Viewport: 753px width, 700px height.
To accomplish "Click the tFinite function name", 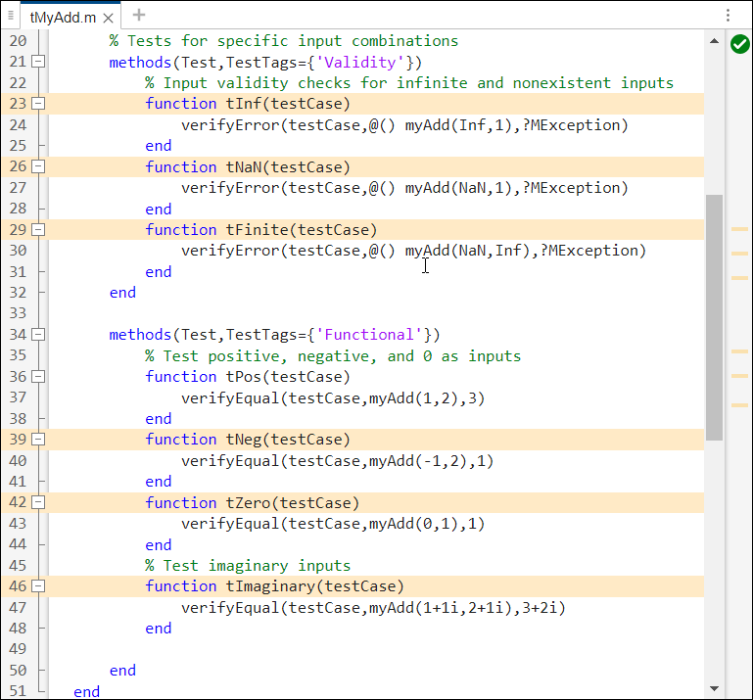I will coord(257,230).
